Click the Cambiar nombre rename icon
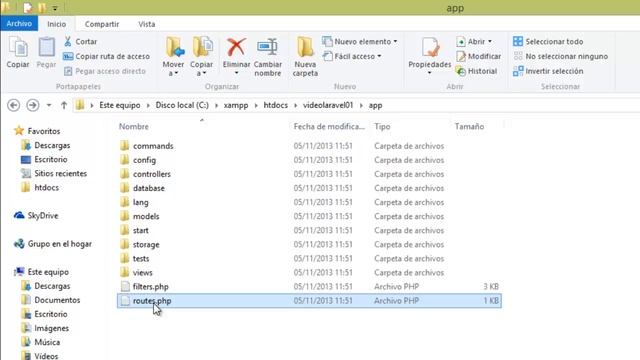The width and height of the screenshot is (640, 360). click(268, 47)
